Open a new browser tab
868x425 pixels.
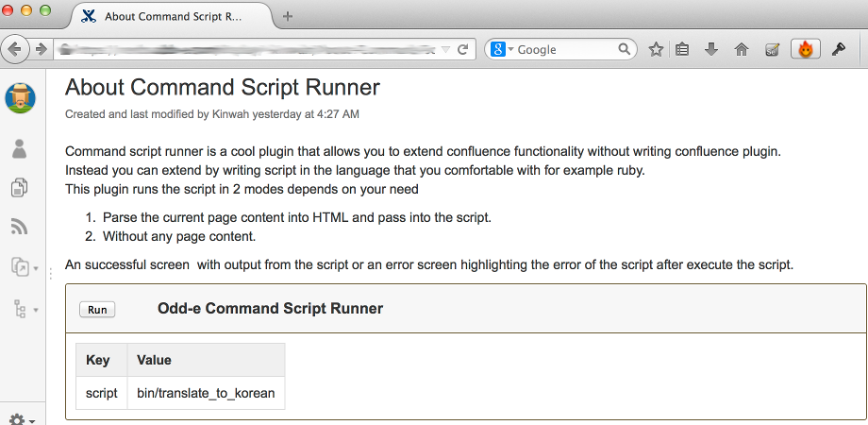coord(288,16)
